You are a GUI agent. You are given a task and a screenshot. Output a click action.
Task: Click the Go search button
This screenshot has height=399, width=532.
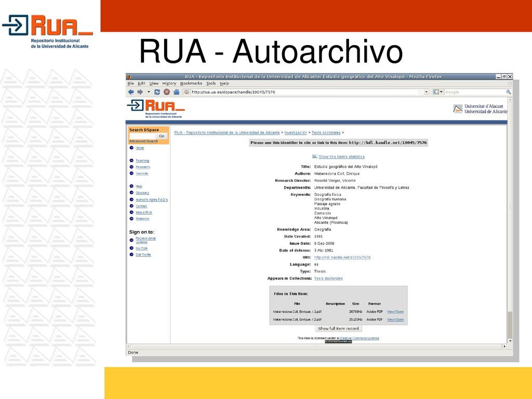click(162, 136)
